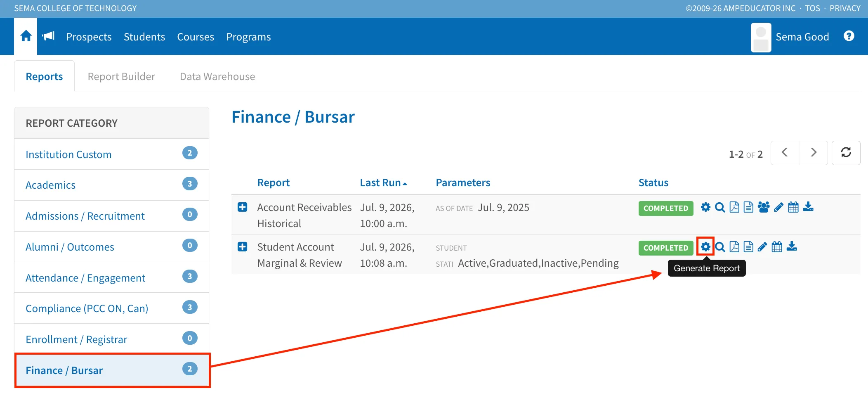Open Sema Good user profile

click(x=790, y=37)
